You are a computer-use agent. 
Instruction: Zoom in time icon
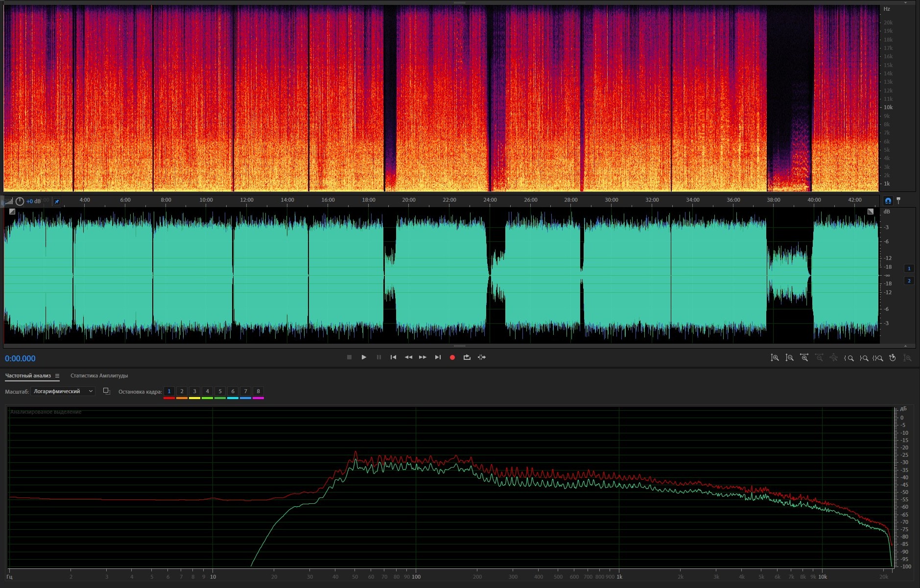click(x=804, y=358)
